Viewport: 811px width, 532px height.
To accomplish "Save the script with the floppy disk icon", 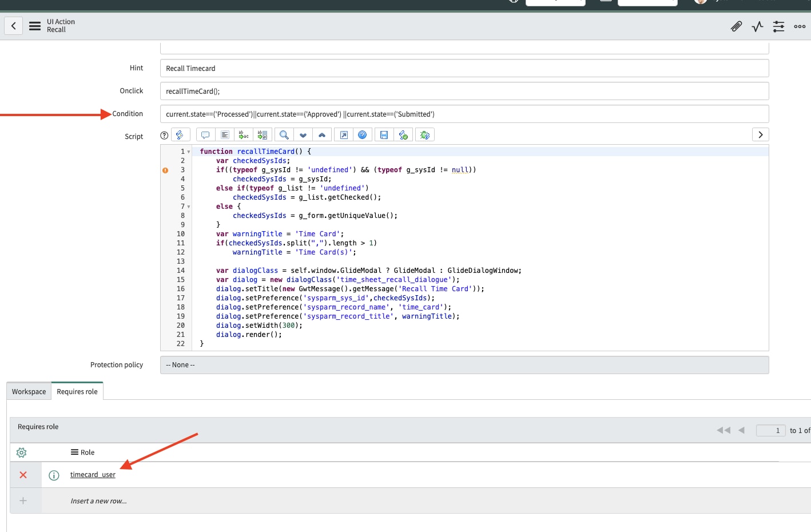I will point(384,135).
